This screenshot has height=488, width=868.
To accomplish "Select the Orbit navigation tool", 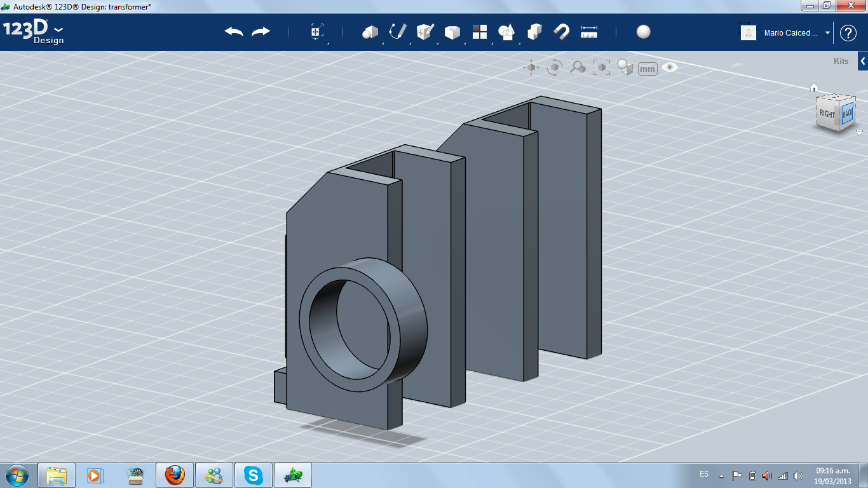I will (555, 67).
